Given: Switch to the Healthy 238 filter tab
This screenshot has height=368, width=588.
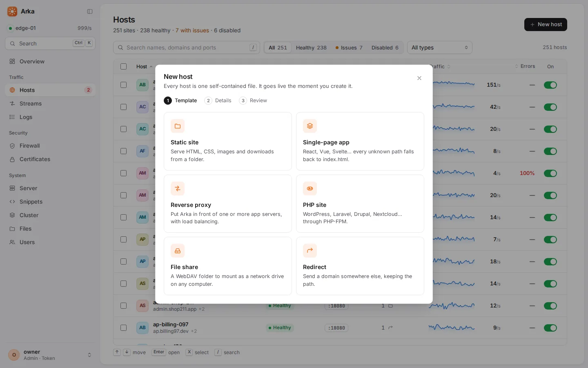Looking at the screenshot, I should pyautogui.click(x=311, y=47).
